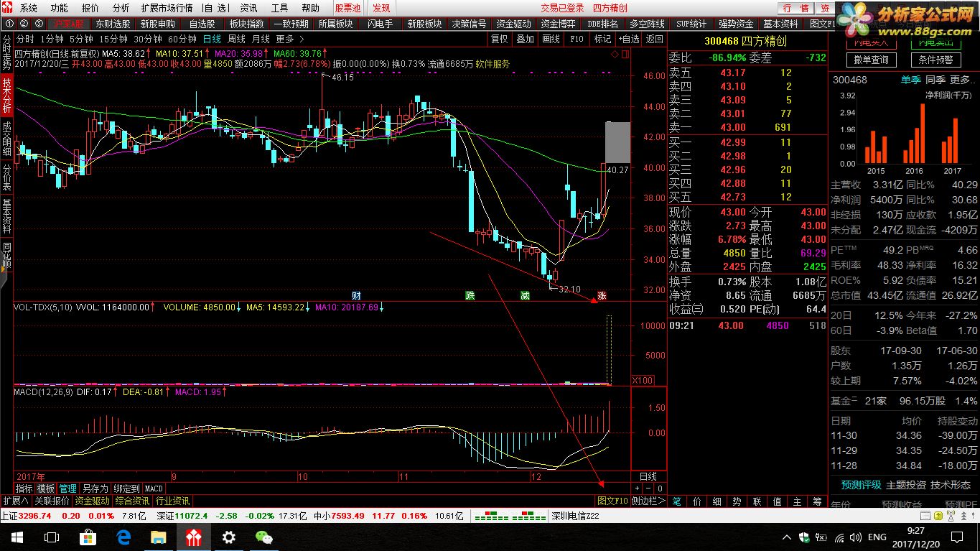Select the 势 tab under the quote panel

click(737, 501)
